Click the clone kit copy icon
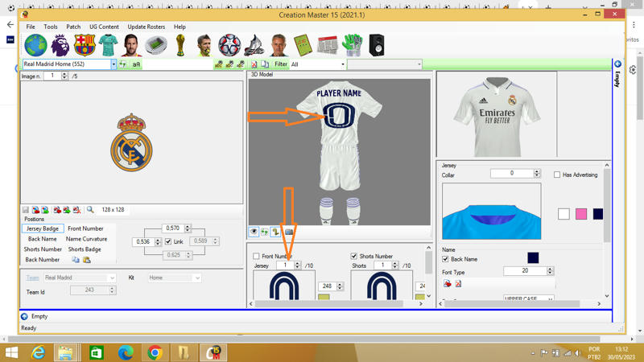The height and width of the screenshot is (362, 644). click(x=265, y=64)
